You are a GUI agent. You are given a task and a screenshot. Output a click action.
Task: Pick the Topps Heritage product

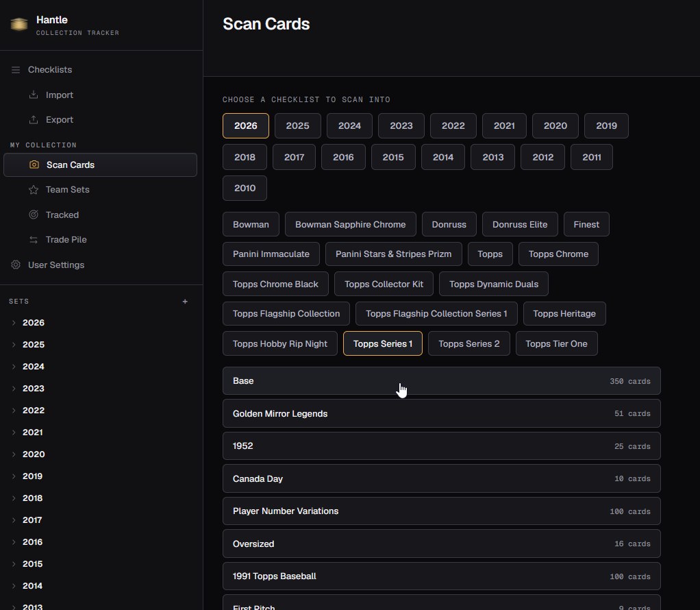(x=564, y=313)
